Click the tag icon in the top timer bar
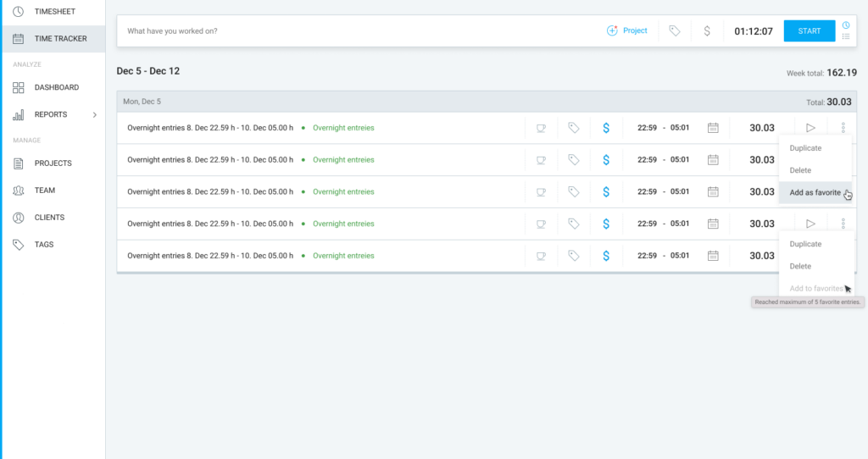 tap(674, 30)
